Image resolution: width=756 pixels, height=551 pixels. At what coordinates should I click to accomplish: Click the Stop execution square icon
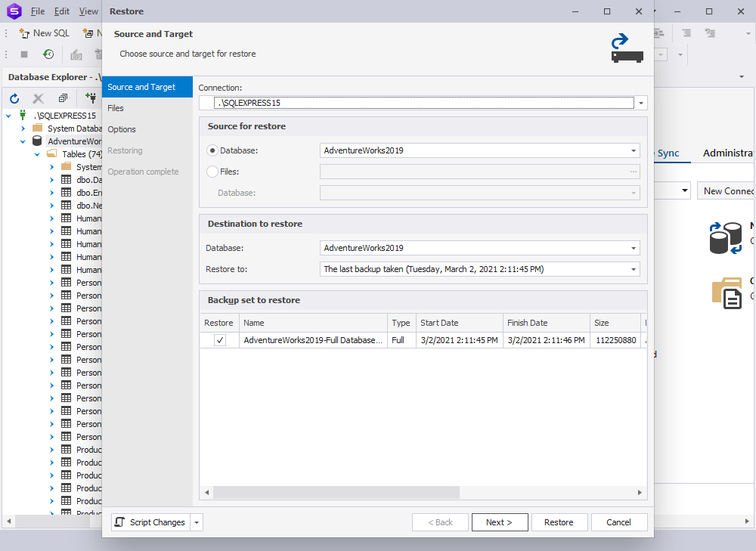[23, 54]
